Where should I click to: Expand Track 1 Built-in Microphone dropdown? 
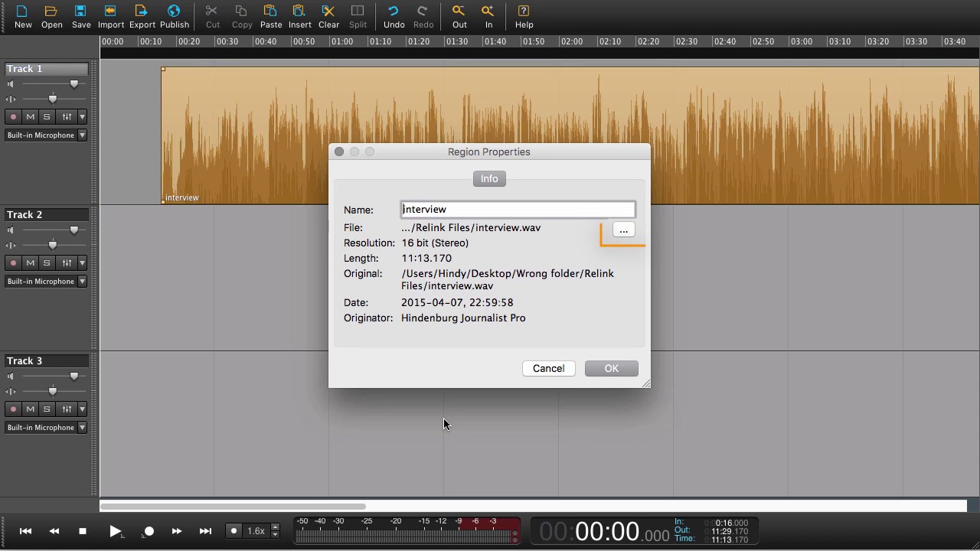pos(82,135)
